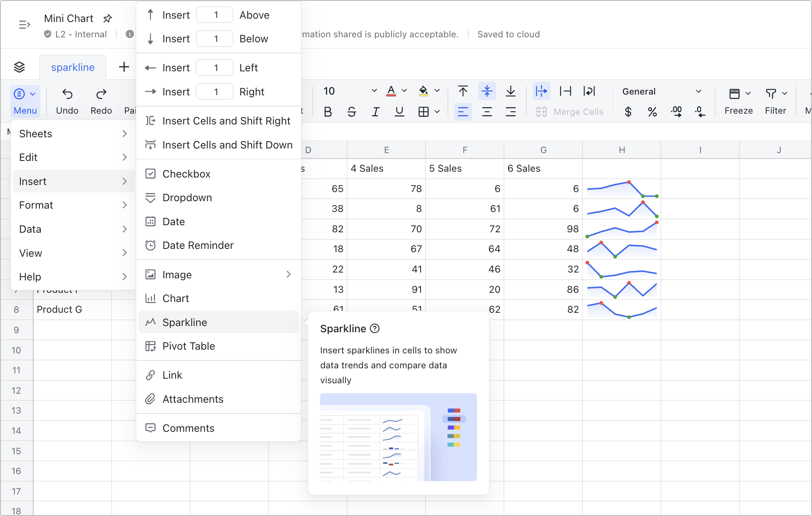Image resolution: width=812 pixels, height=516 pixels.
Task: Open the font color dropdown arrow
Action: (x=404, y=91)
